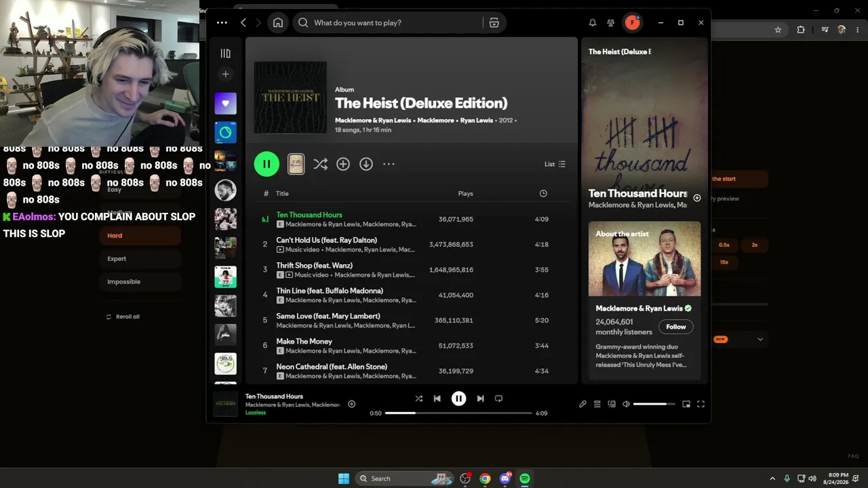Seek in the song progress bar
The height and width of the screenshot is (488, 868).
coord(458,413)
